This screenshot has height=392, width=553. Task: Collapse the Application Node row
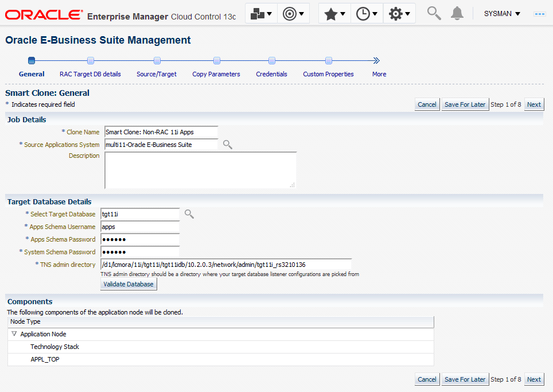coord(14,333)
